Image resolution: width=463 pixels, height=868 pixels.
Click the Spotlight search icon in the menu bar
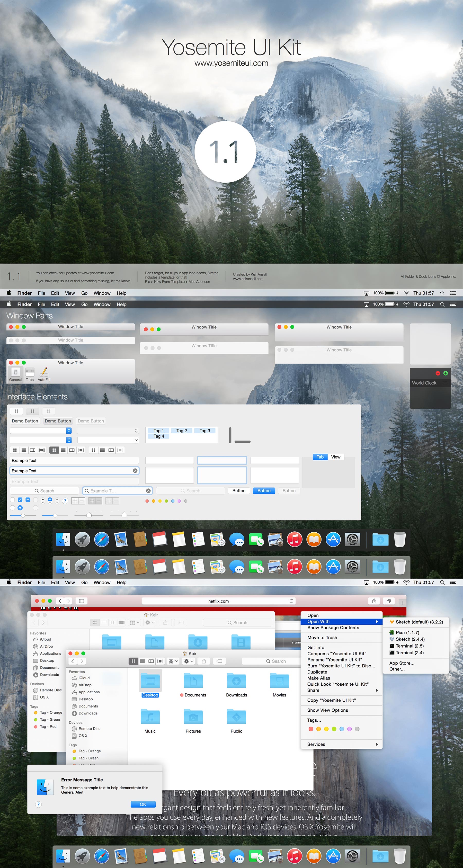pos(442,293)
